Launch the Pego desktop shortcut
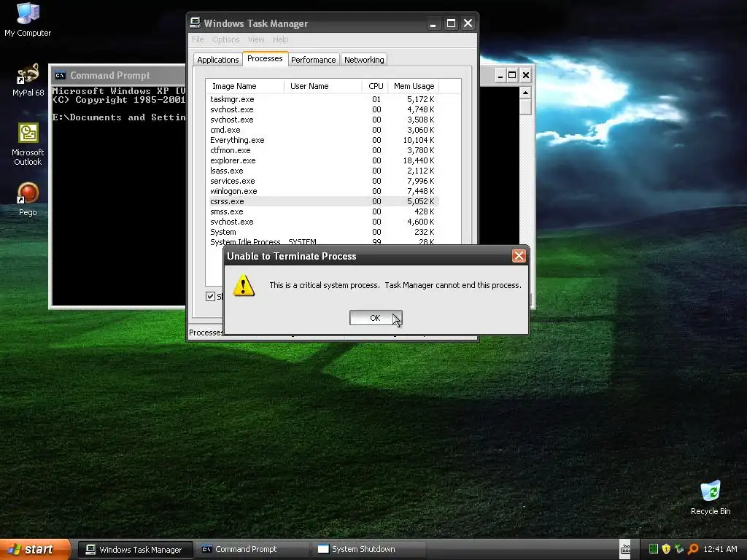Viewport: 747px width, 560px height. pos(28,199)
